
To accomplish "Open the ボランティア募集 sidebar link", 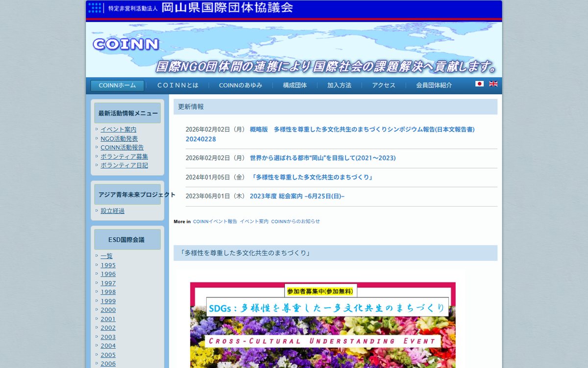I will click(x=124, y=157).
